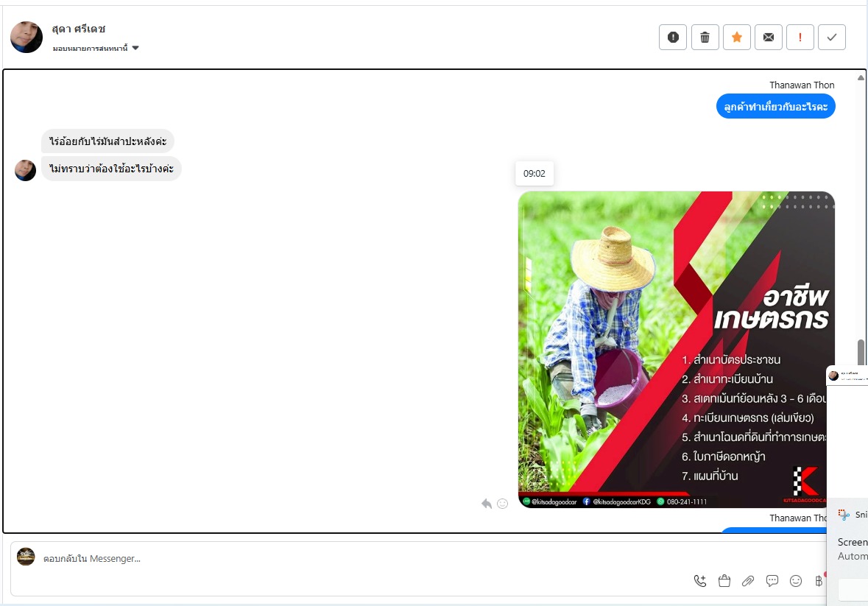The width and height of the screenshot is (868, 606).
Task: Open the shopping bag products icon
Action: [724, 580]
